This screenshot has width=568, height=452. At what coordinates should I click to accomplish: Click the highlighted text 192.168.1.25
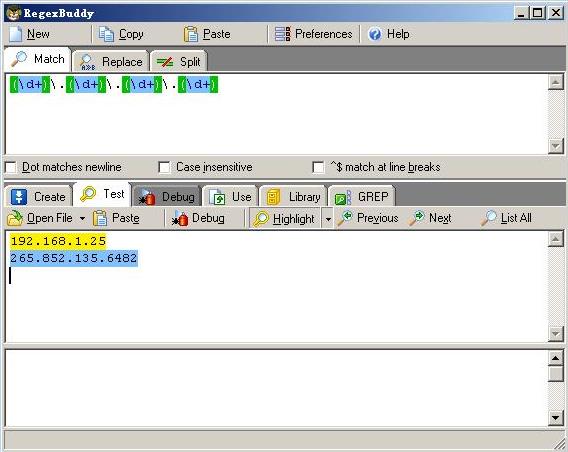tap(58, 241)
